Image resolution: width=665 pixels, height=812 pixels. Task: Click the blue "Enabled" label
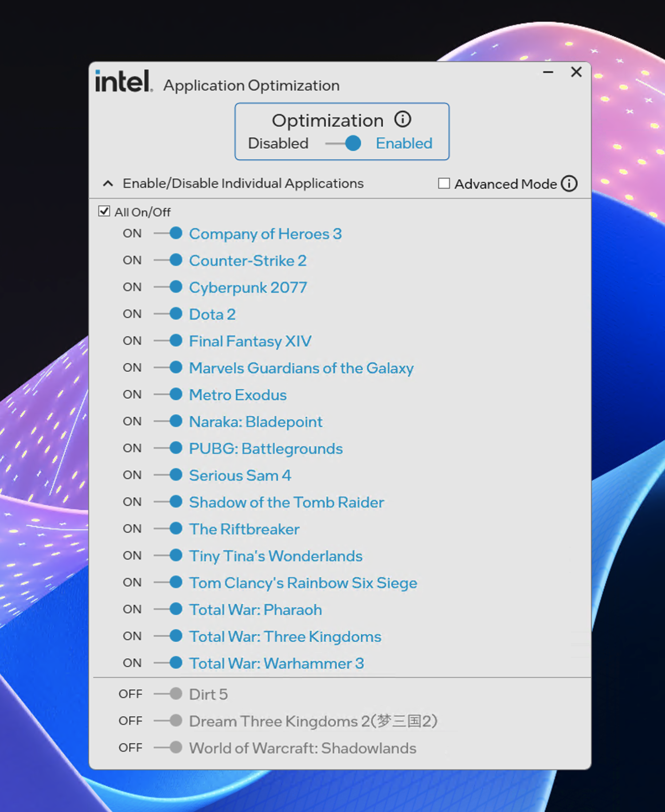(404, 143)
